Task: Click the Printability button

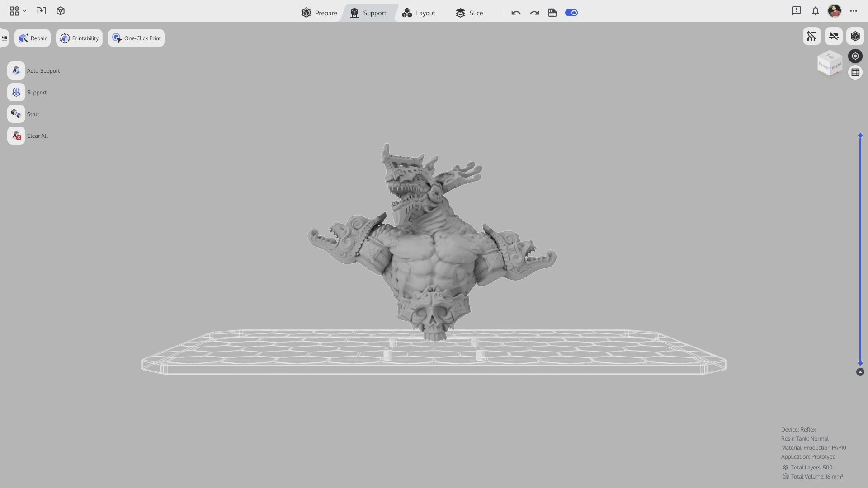Action: coord(79,38)
